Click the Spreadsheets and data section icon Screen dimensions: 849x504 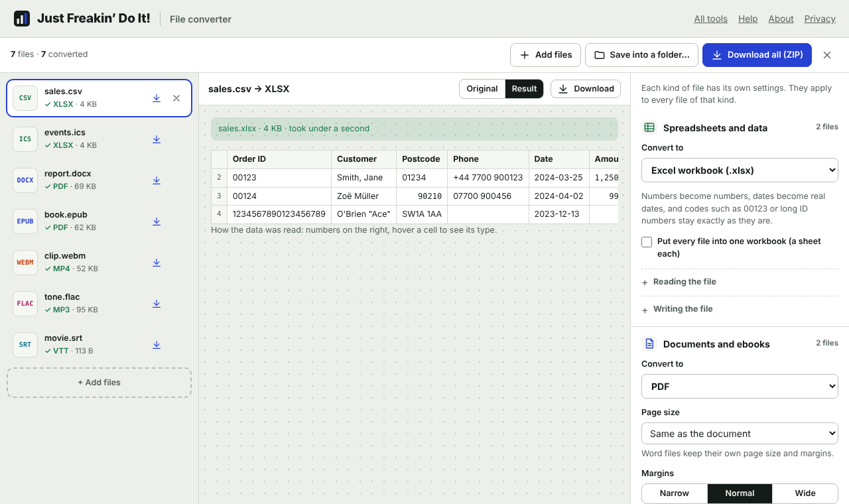pos(649,128)
